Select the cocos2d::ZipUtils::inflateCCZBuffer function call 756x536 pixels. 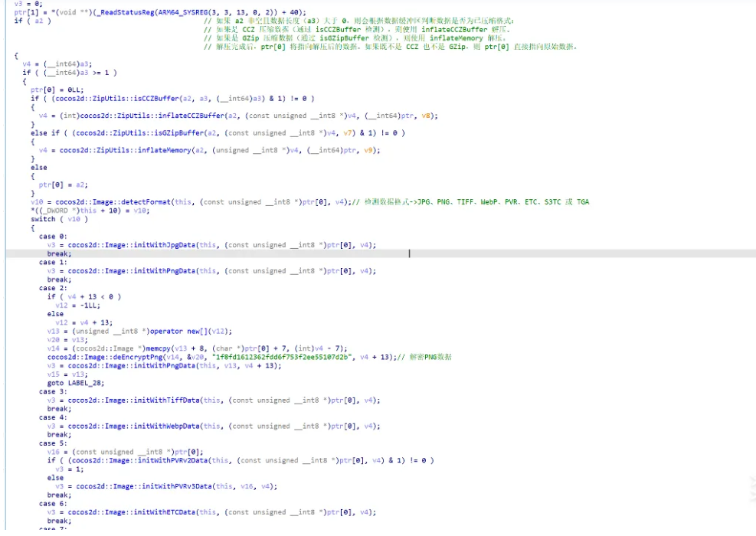pos(152,116)
